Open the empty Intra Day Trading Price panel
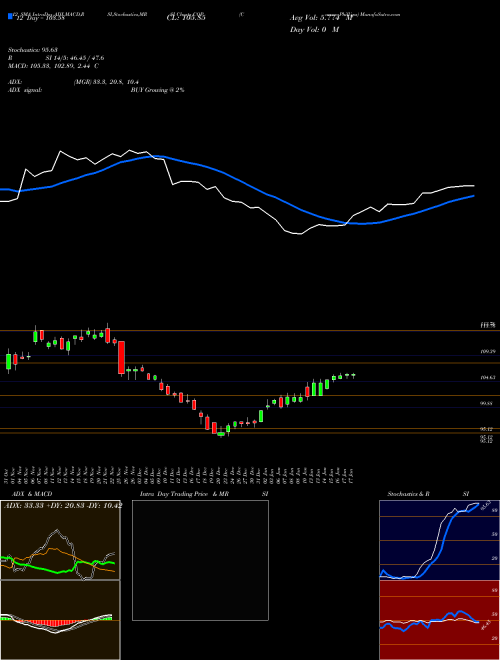The height and width of the screenshot is (660, 500). coord(200,560)
